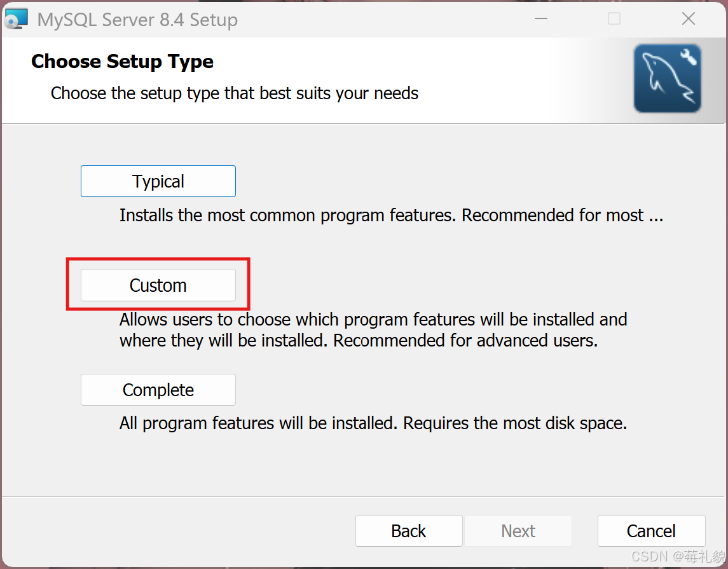The height and width of the screenshot is (569, 728).
Task: Minimize the MySQL Server 8.4 Setup window
Action: click(541, 18)
